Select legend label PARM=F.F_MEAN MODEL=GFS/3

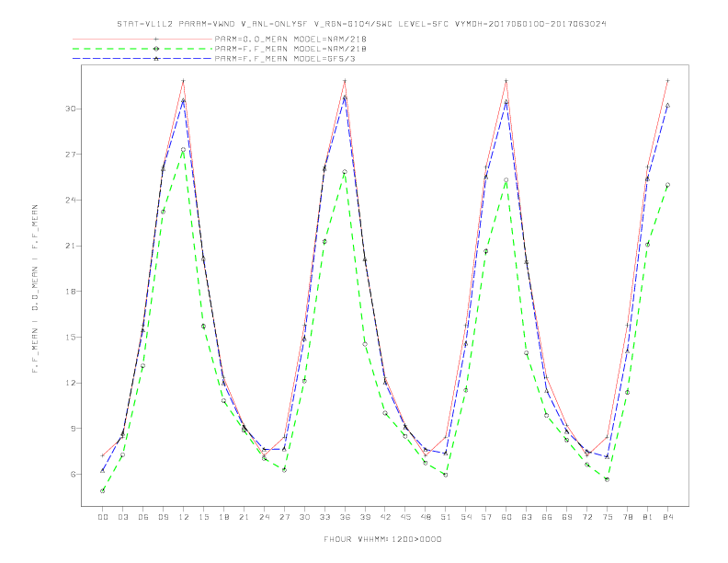click(x=285, y=59)
